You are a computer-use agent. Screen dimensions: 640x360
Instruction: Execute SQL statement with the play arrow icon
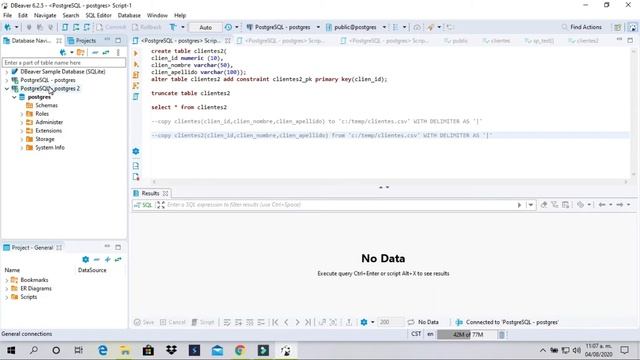point(136,53)
